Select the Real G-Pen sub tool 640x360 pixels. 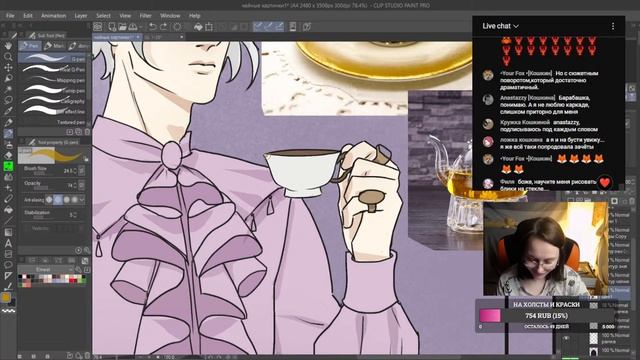[53, 69]
